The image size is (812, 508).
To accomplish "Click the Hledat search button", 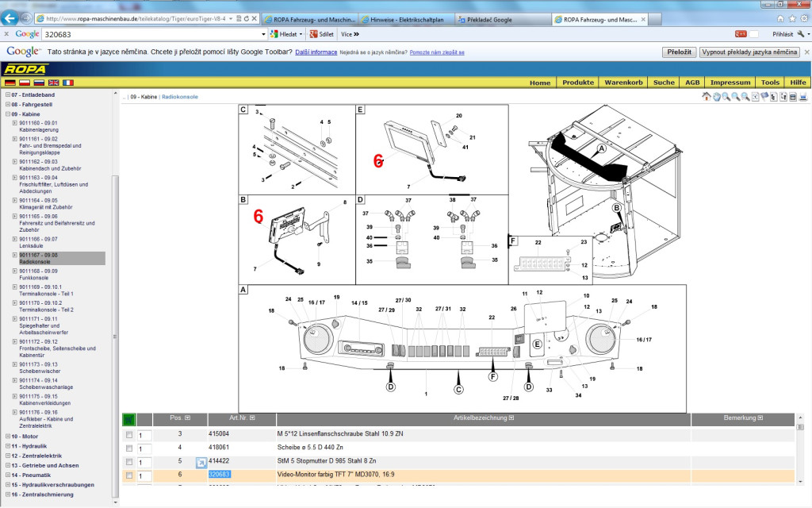I will (285, 34).
